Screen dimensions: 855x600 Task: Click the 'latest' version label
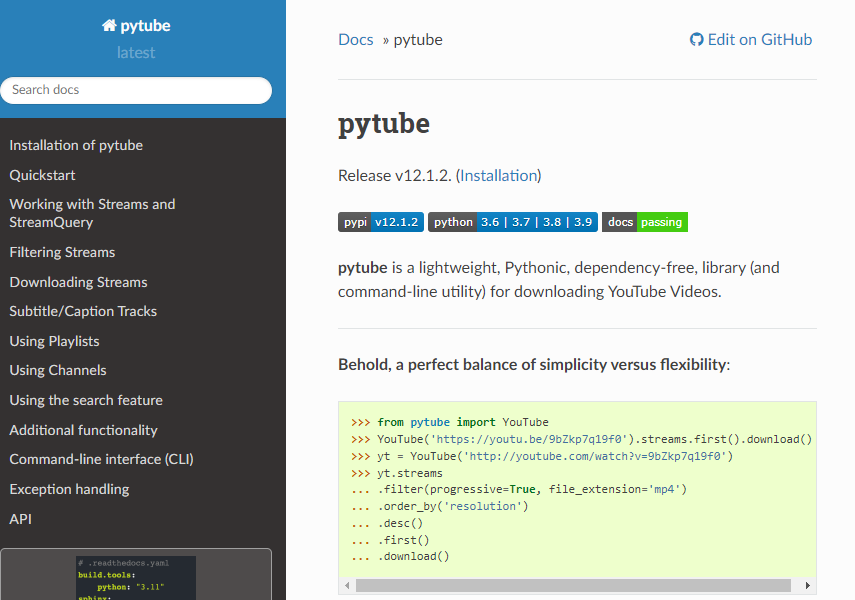(136, 52)
